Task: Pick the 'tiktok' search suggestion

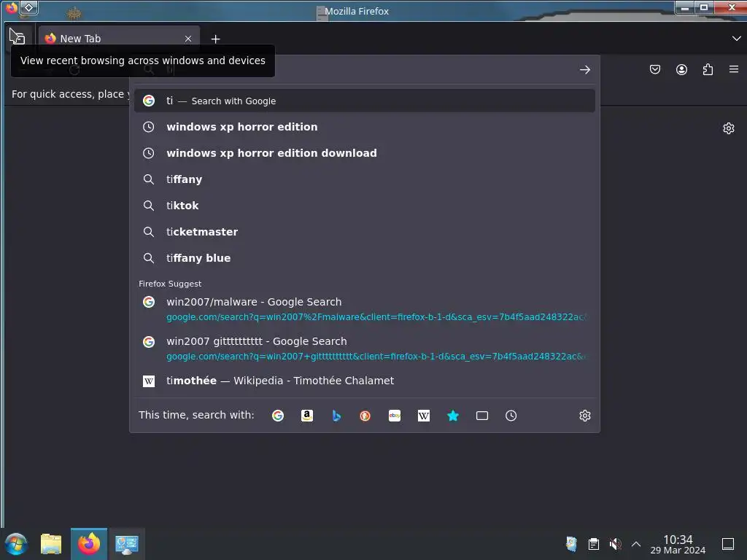Action: 365,206
